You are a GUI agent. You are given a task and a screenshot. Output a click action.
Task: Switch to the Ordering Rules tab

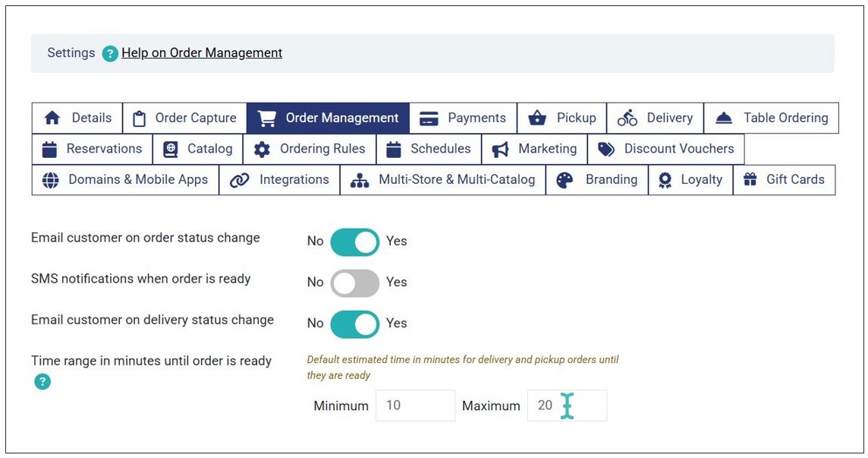(x=310, y=150)
